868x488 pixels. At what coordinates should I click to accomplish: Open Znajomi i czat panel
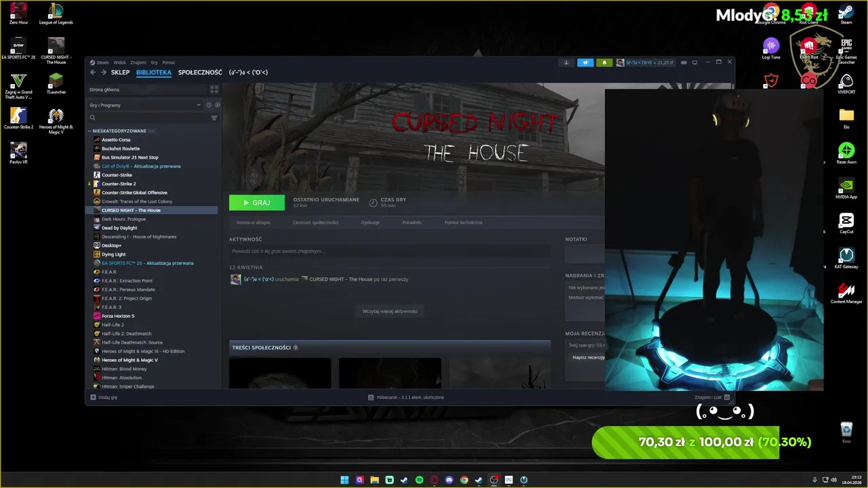click(712, 397)
